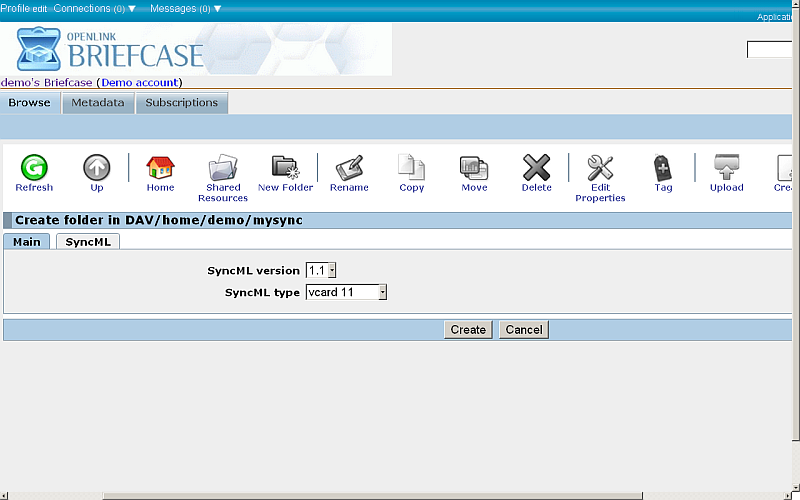The width and height of the screenshot is (800, 500).
Task: Click the Tag icon
Action: click(663, 168)
